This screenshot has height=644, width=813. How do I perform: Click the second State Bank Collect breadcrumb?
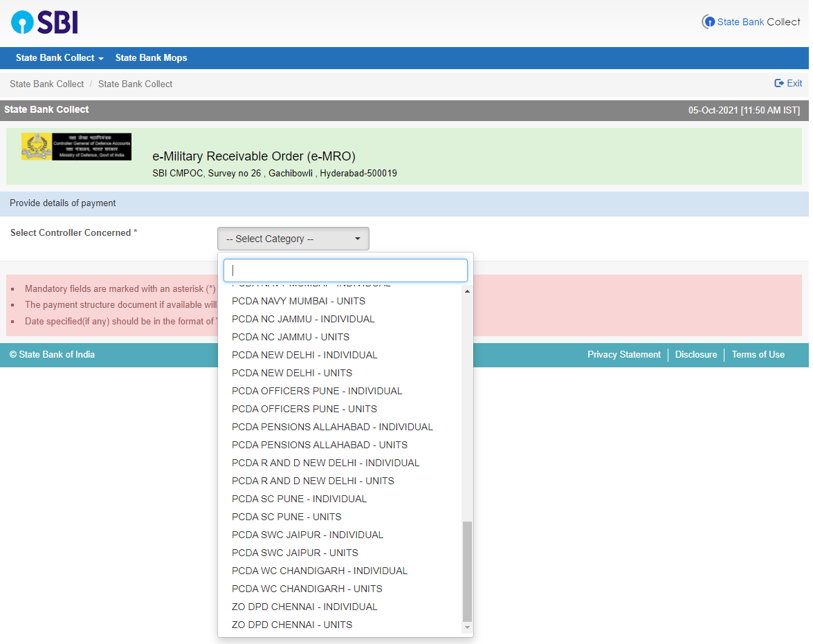click(x=136, y=84)
